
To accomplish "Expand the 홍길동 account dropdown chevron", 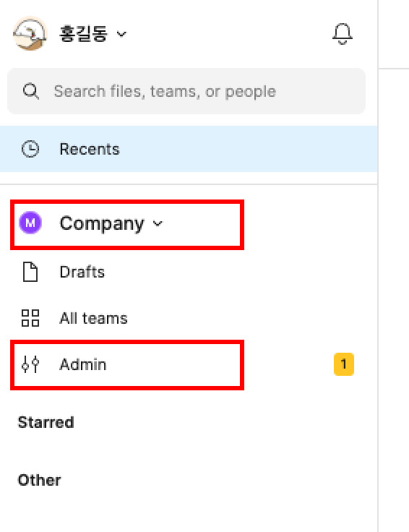I will click(121, 33).
